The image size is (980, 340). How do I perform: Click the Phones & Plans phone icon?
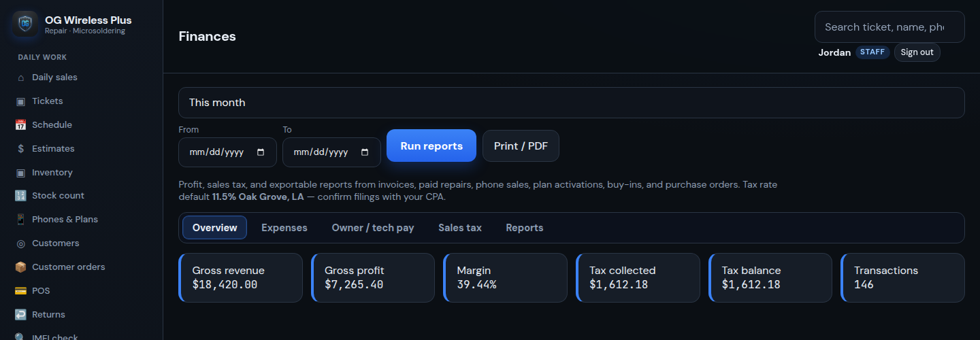pos(20,220)
